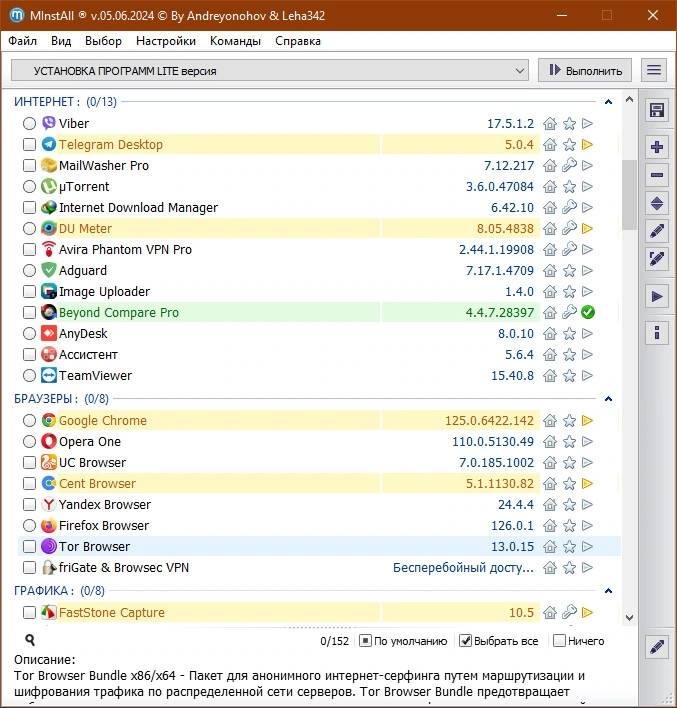
Task: Click the sidebar play run icon
Action: (x=657, y=297)
